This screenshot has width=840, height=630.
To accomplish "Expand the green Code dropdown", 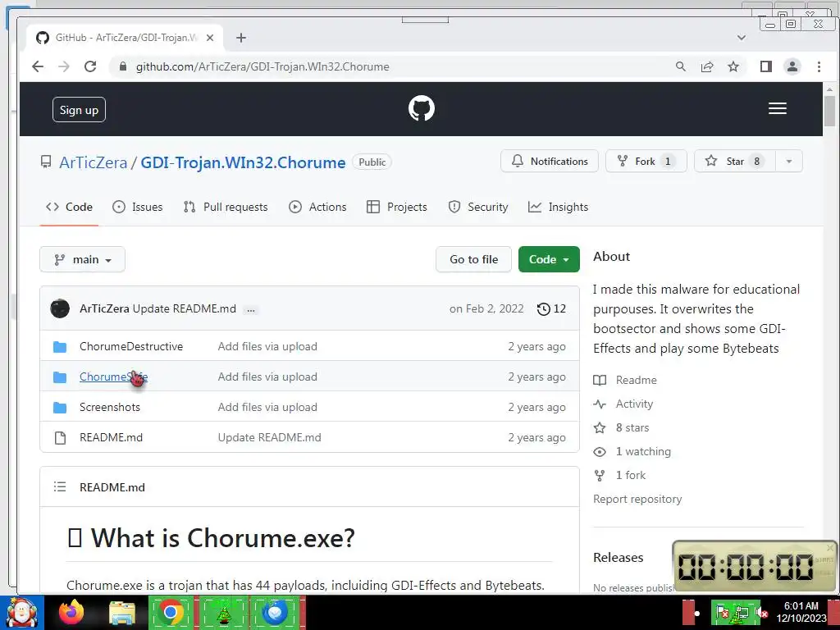I will coord(549,259).
